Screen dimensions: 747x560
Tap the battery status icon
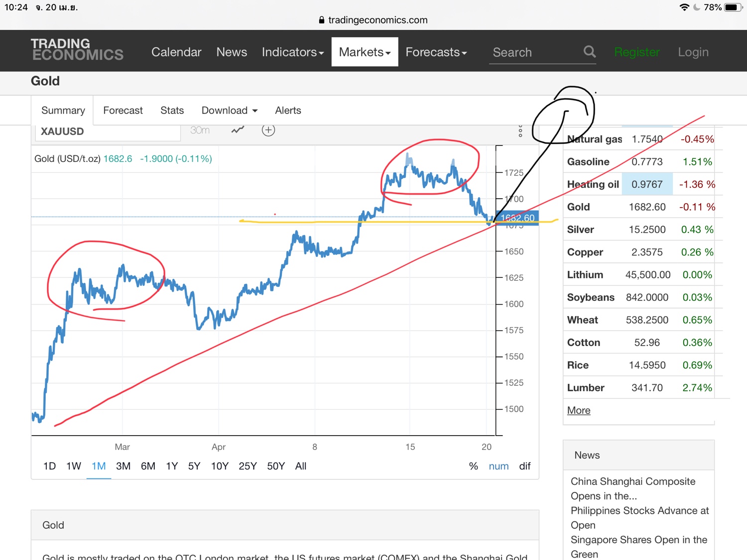732,7
